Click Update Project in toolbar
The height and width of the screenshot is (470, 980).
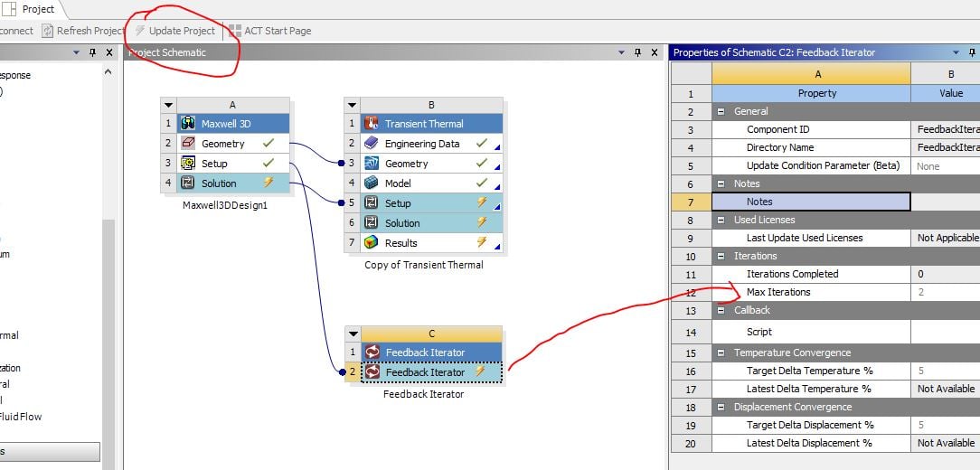click(175, 31)
